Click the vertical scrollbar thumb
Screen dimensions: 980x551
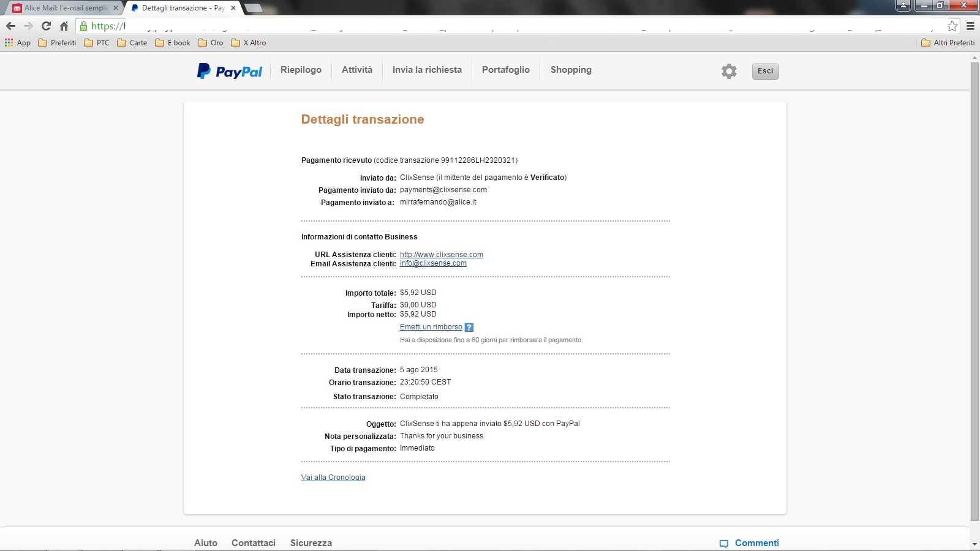pyautogui.click(x=974, y=291)
